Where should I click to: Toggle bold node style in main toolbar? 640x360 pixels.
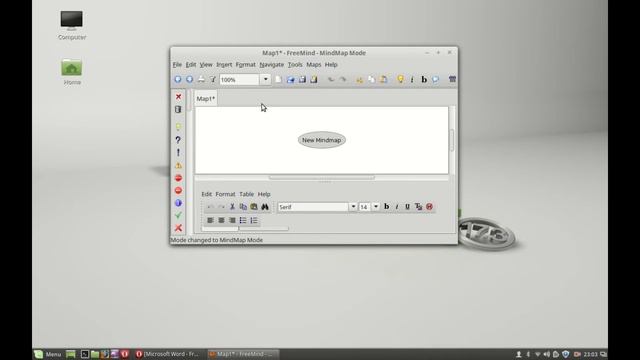424,80
